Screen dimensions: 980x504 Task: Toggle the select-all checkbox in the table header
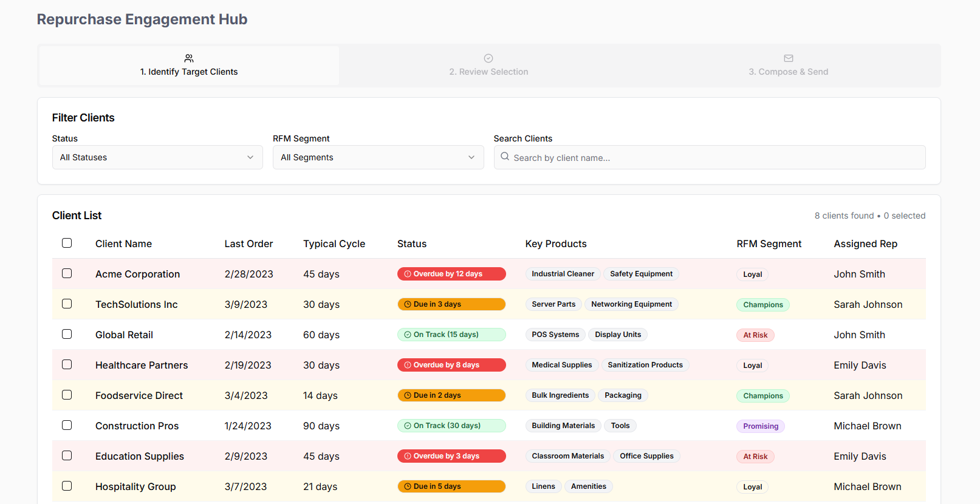coord(67,243)
